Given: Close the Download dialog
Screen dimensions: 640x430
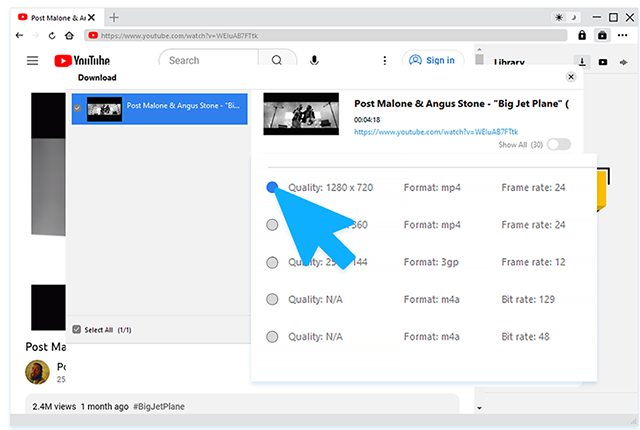Looking at the screenshot, I should click(x=571, y=77).
